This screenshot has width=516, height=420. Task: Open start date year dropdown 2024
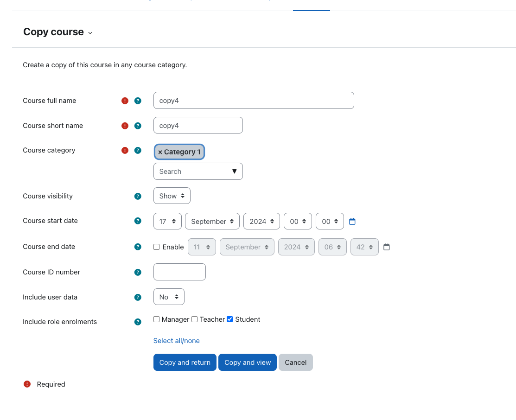pyautogui.click(x=261, y=221)
